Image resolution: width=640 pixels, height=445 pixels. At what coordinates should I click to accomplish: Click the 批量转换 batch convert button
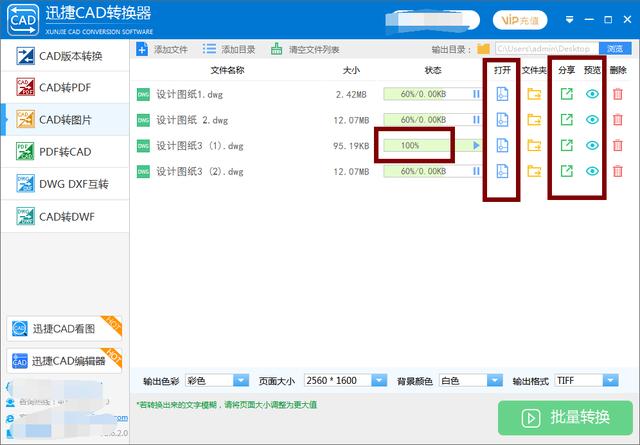click(565, 418)
